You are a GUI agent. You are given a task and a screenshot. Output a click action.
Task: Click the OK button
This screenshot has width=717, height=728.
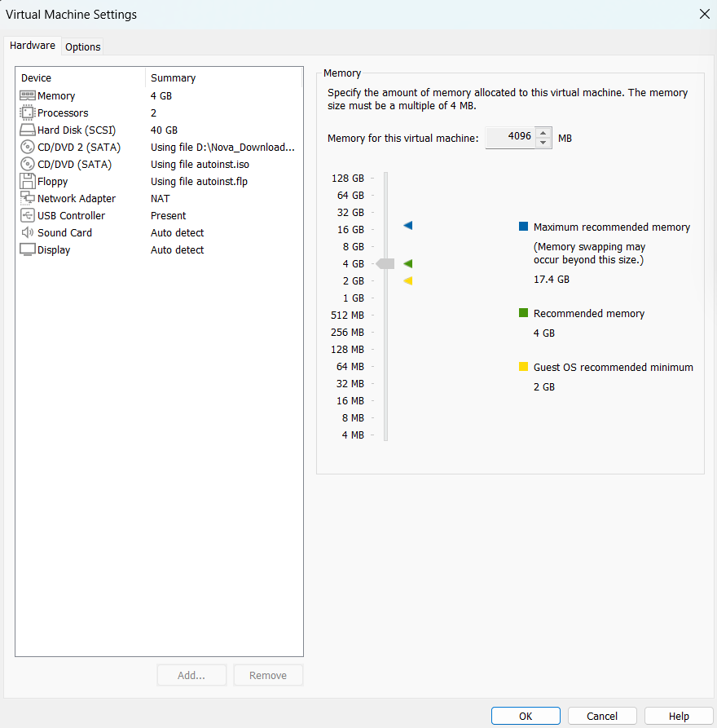(526, 716)
